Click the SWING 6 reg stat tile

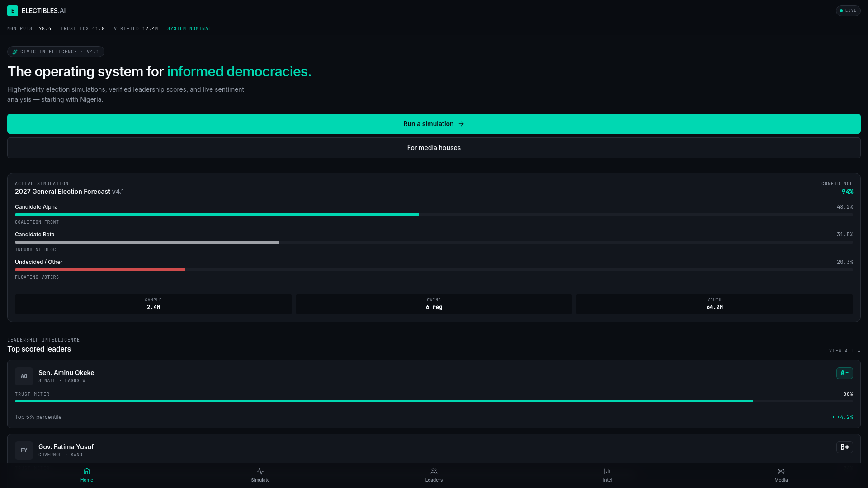click(434, 304)
